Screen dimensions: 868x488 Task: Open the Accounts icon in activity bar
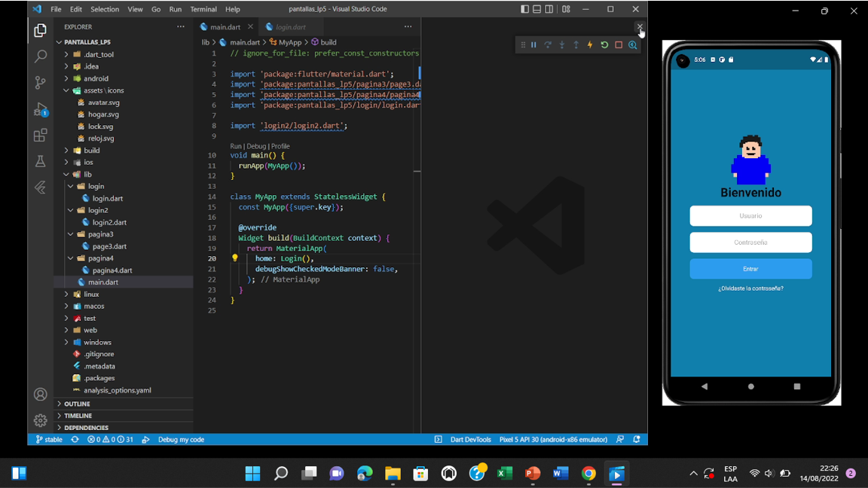tap(40, 395)
